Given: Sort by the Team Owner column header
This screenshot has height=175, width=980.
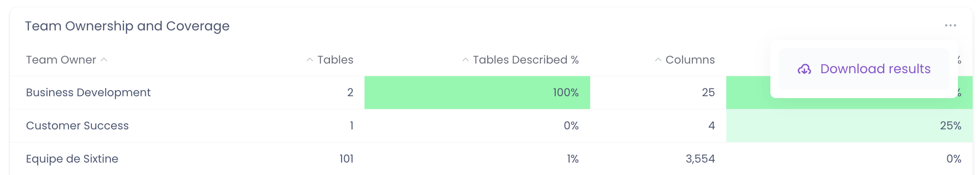Looking at the screenshot, I should coord(61,60).
